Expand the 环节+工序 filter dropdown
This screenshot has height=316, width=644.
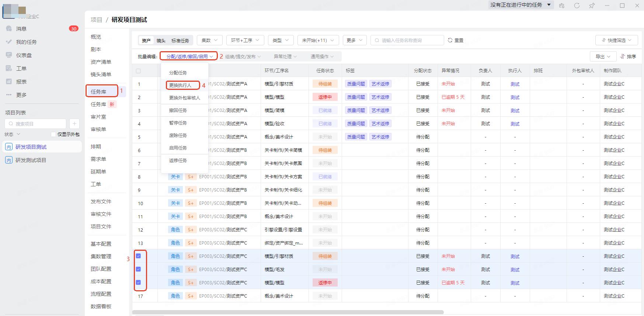[x=245, y=40]
